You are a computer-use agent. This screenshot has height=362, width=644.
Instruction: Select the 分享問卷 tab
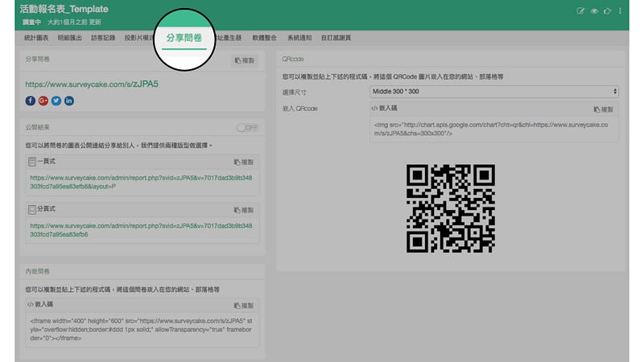184,38
